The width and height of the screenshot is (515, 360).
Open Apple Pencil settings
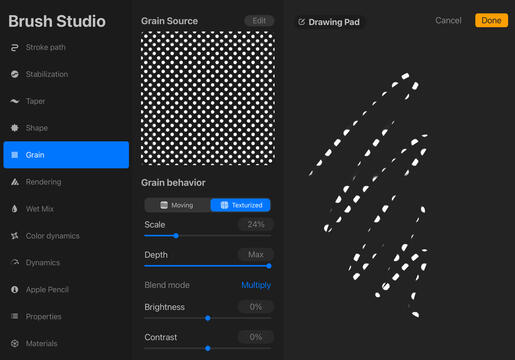coord(66,289)
